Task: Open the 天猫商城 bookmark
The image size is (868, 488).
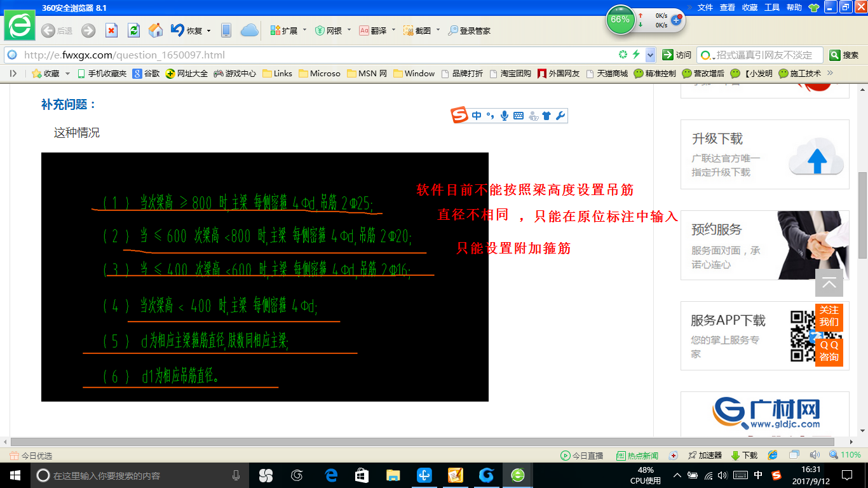Action: click(x=607, y=74)
